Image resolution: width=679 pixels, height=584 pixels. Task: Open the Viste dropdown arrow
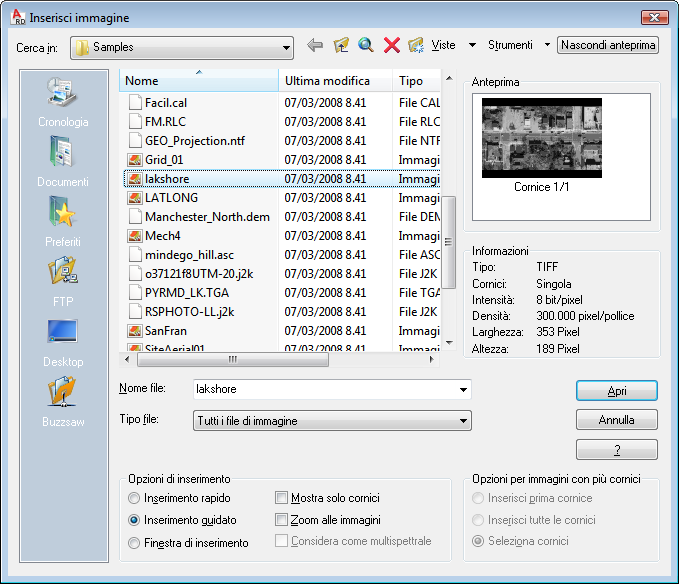coord(472,45)
